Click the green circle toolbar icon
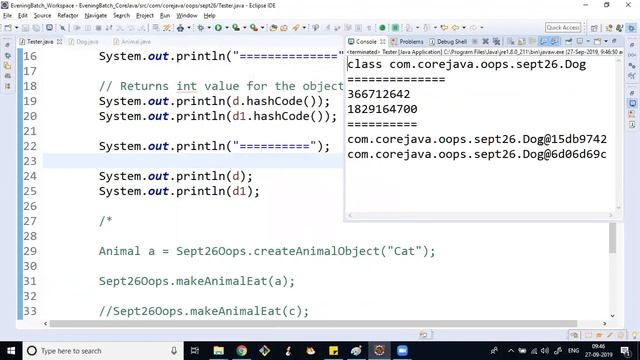 coord(382,27)
